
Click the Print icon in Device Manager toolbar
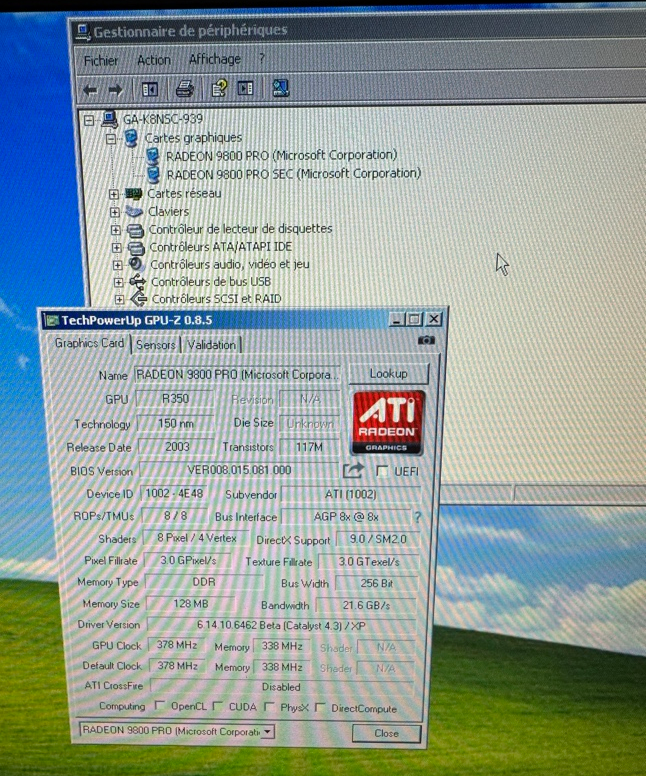tap(185, 89)
